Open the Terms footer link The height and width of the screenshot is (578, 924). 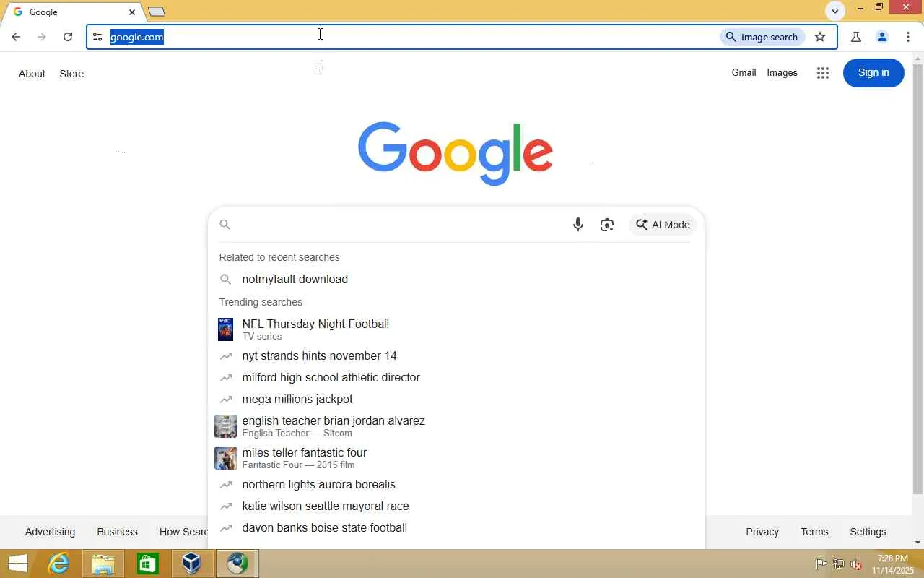pos(814,532)
